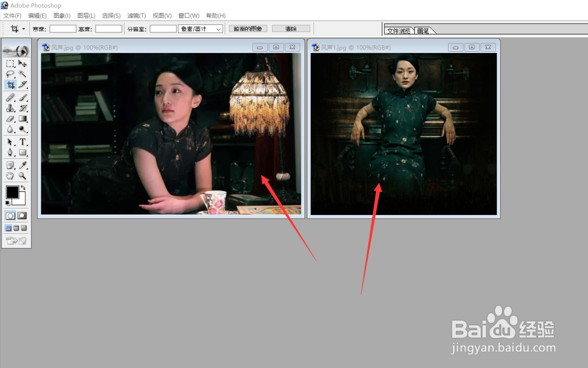The width and height of the screenshot is (588, 368).
Task: Open the 滤镜(T) menu
Action: pos(136,16)
